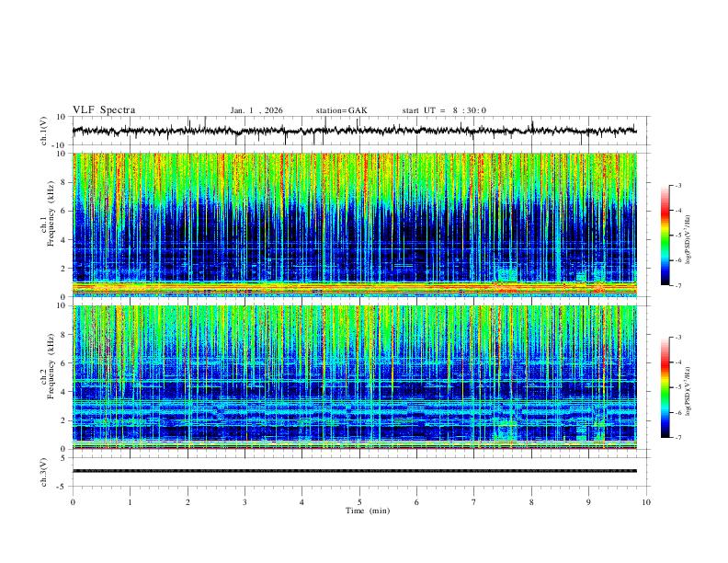This screenshot has width=728, height=563.
Task: Click inside the ch.1 spectrogram panel
Action: coord(354,224)
